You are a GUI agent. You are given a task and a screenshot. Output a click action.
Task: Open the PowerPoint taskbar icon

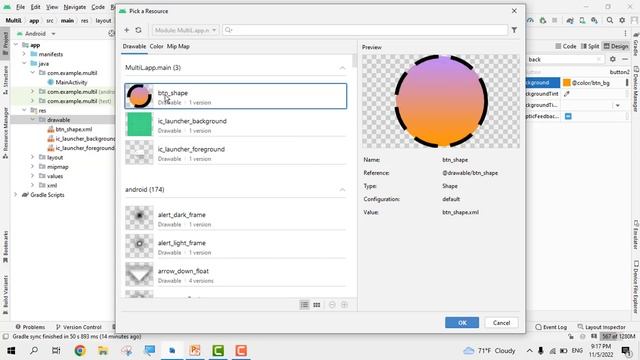point(195,350)
